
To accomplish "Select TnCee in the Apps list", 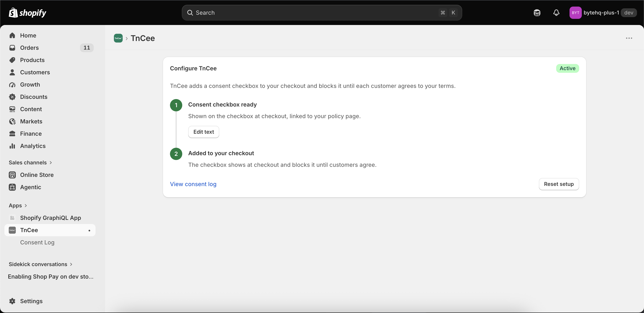I will pyautogui.click(x=50, y=230).
